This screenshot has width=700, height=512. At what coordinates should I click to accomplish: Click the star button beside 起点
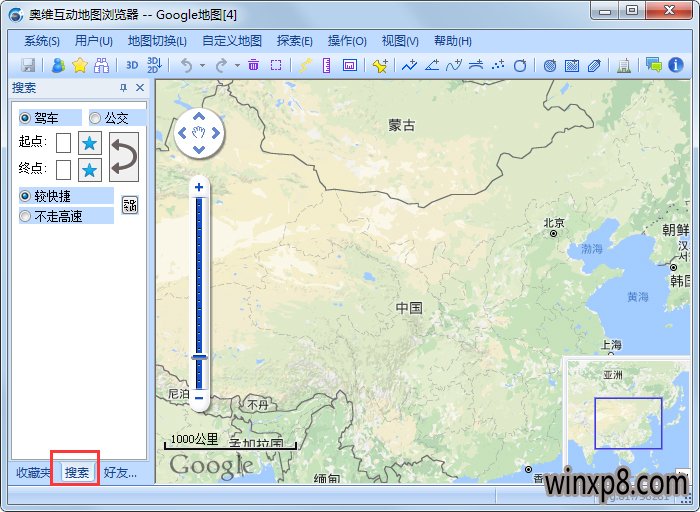coord(90,143)
